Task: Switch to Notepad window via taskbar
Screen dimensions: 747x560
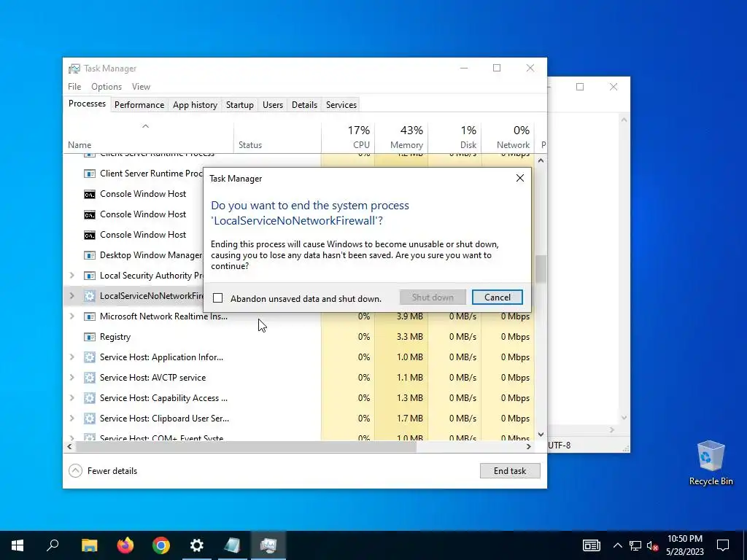Action: tap(233, 545)
